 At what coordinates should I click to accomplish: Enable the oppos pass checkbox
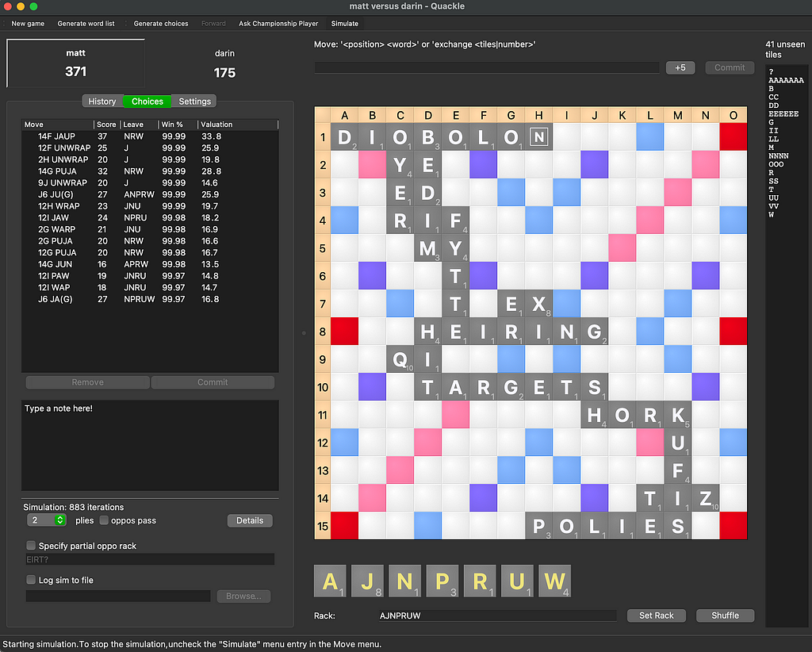(x=104, y=520)
